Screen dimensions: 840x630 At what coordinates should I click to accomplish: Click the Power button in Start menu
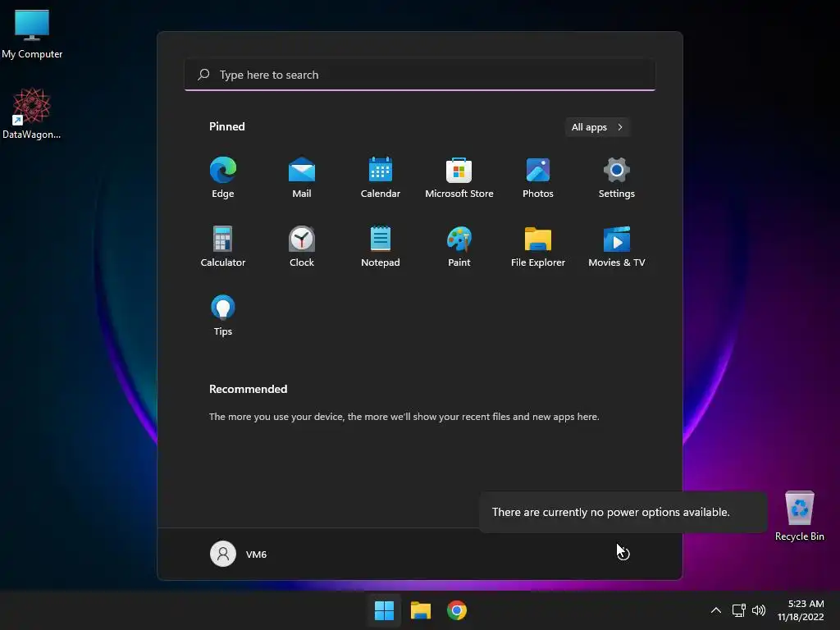point(623,554)
